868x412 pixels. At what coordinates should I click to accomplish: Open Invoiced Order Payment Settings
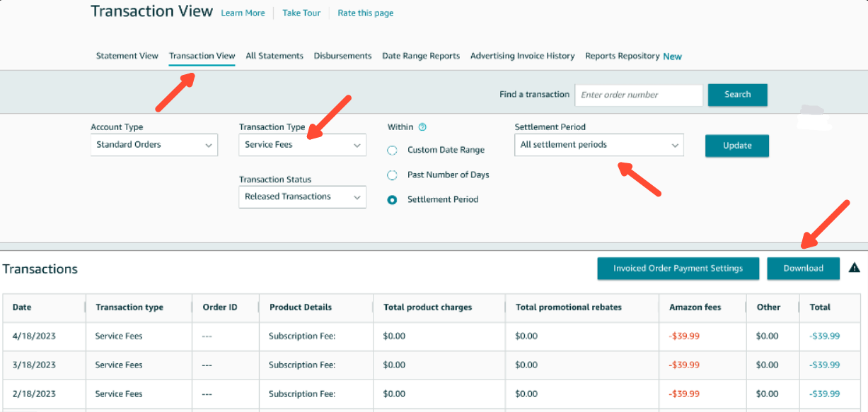pyautogui.click(x=678, y=268)
